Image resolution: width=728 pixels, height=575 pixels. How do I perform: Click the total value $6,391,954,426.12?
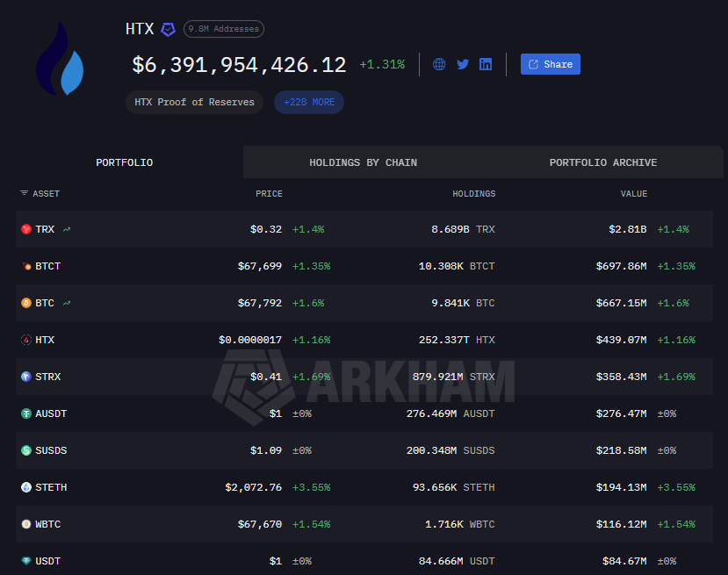coord(239,64)
